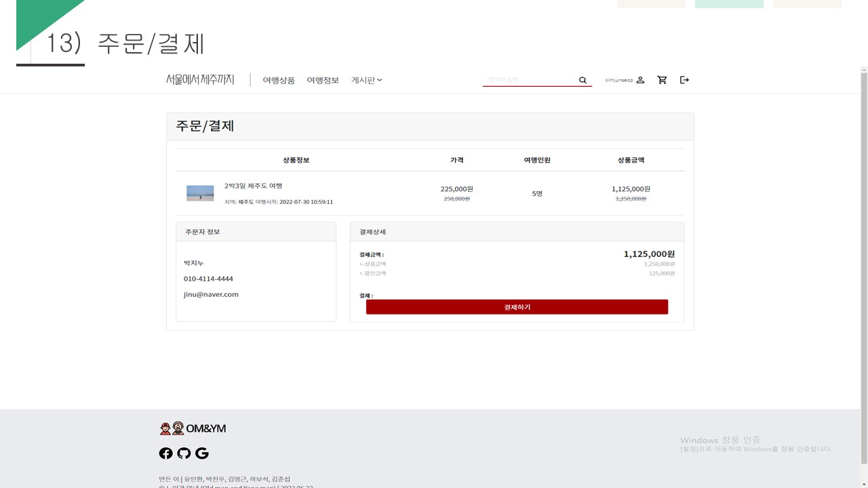Screen dimensions: 868x488
Task: Go to 서울에서 제주까지 home logo
Action: pos(200,80)
